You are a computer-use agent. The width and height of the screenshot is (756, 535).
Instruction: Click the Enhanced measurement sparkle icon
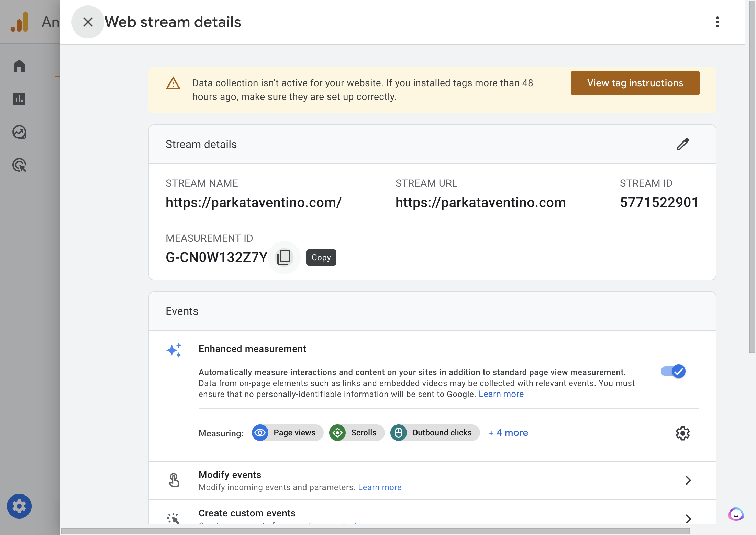click(x=174, y=350)
